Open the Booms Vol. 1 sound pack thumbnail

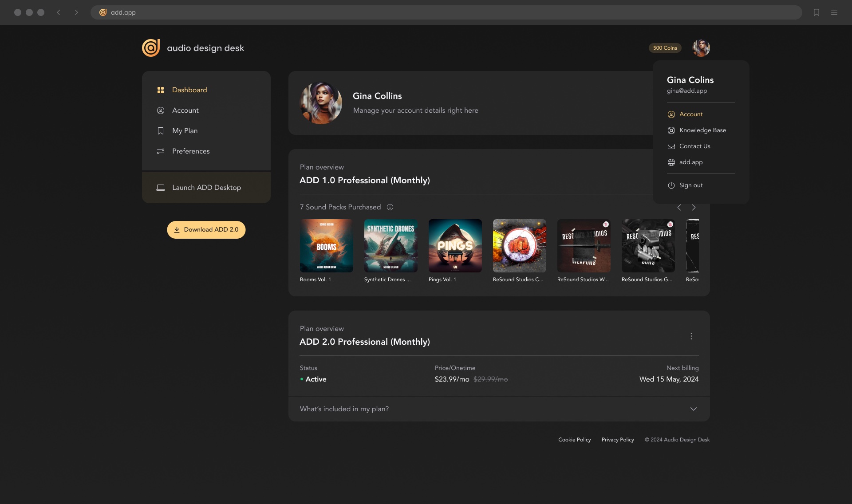(x=326, y=246)
